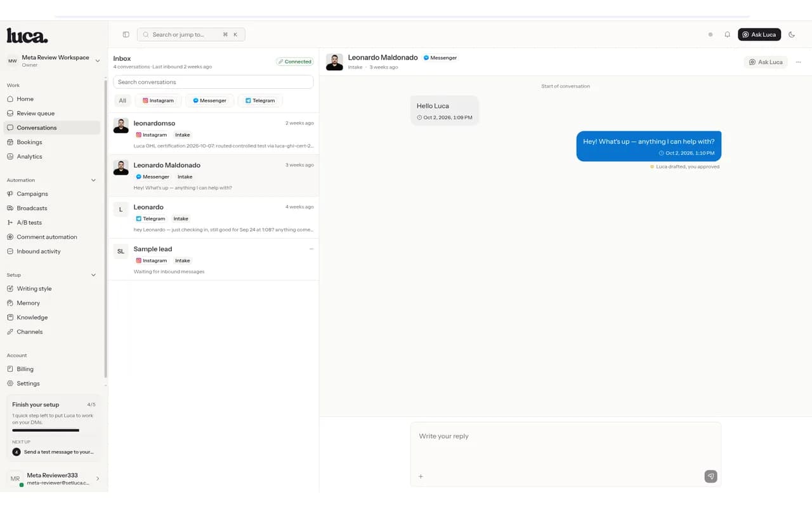812x508 pixels.
Task: Click the plus attachment icon
Action: tap(421, 476)
